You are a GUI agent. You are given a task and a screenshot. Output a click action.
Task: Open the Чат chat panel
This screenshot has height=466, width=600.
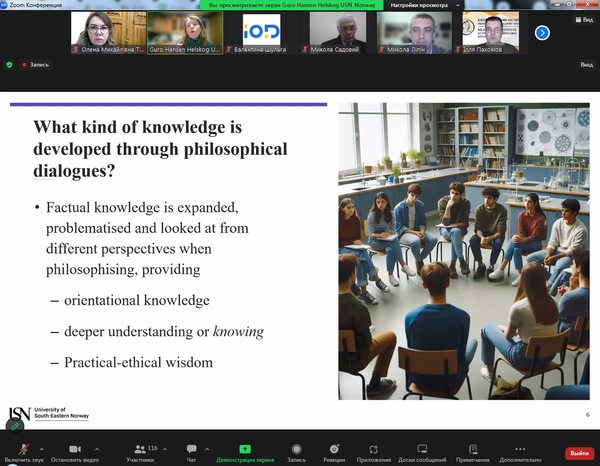192,449
